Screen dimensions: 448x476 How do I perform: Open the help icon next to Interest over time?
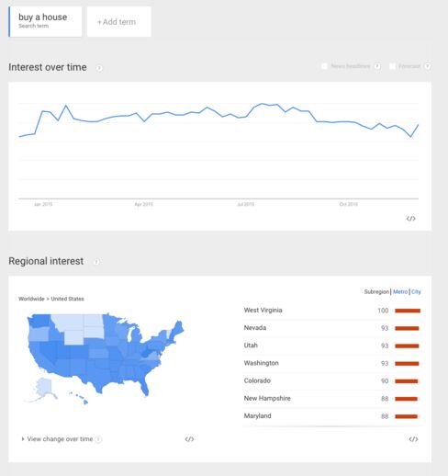[x=99, y=68]
